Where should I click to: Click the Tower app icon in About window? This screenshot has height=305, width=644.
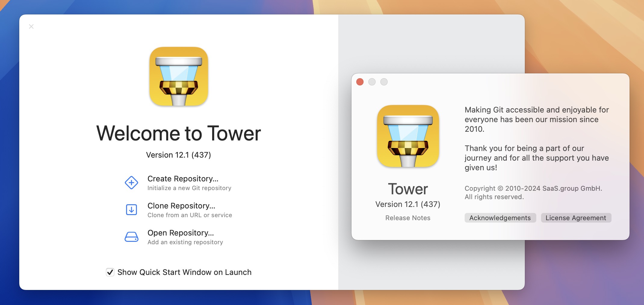point(408,136)
